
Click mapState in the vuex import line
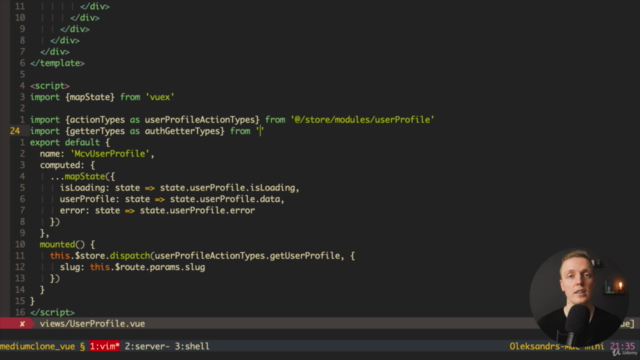[x=90, y=97]
